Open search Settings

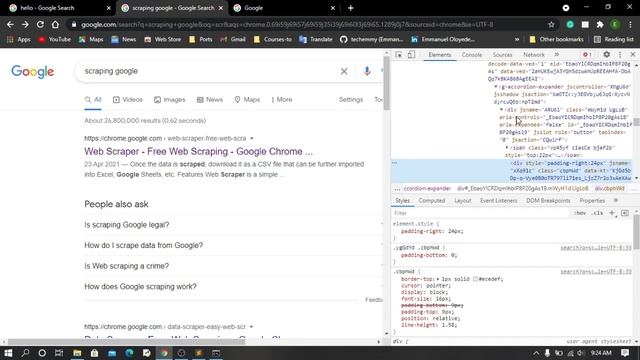(x=351, y=100)
